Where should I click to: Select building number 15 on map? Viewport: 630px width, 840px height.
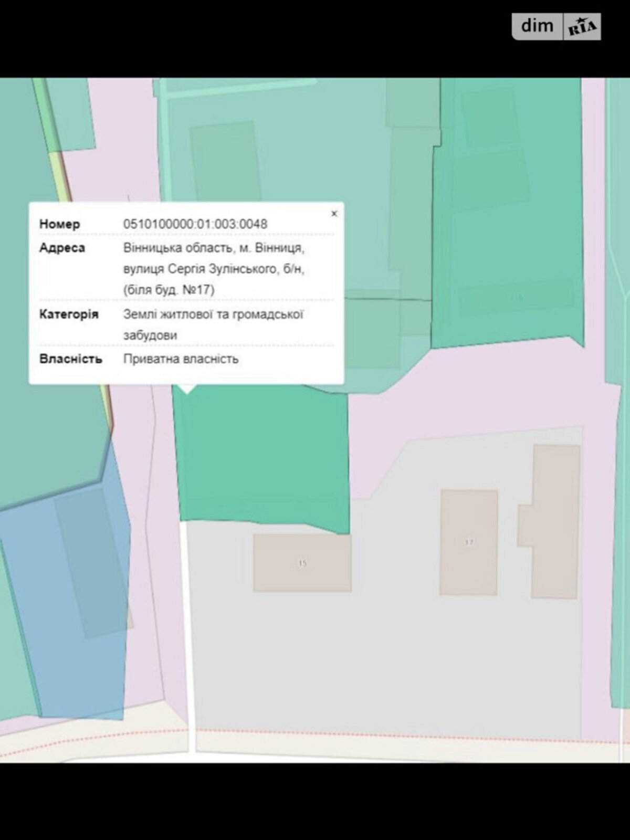click(x=302, y=563)
